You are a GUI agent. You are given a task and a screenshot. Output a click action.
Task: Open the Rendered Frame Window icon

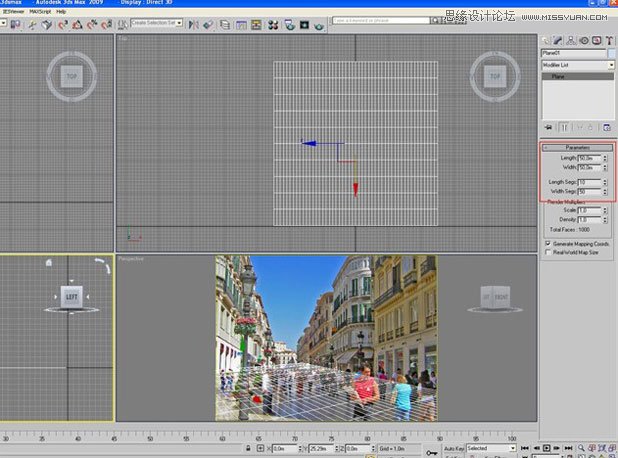tap(304, 25)
